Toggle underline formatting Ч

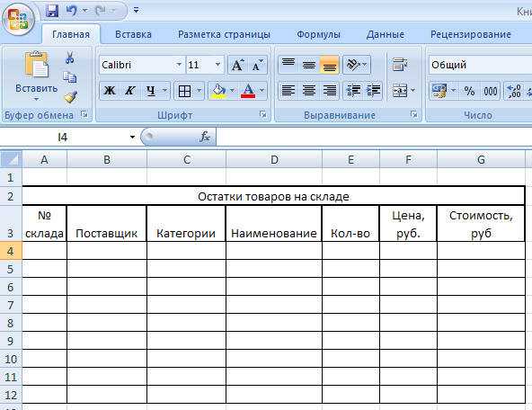point(151,91)
